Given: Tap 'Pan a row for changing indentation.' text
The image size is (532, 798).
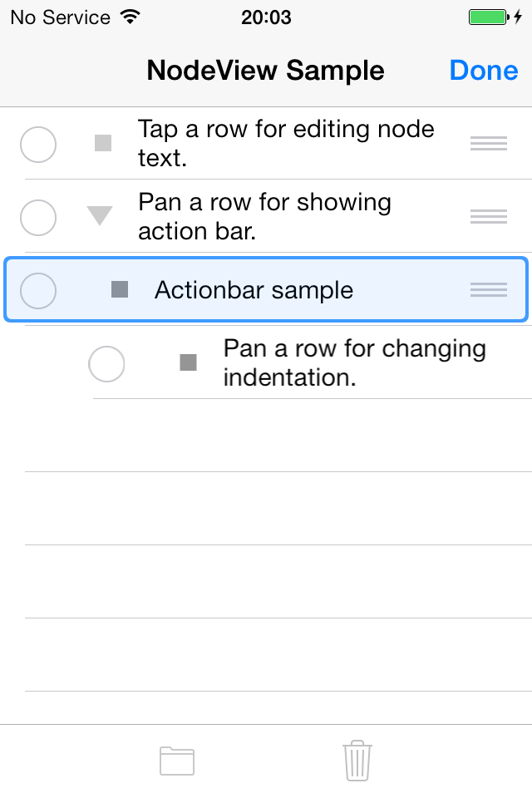Looking at the screenshot, I should (x=355, y=363).
